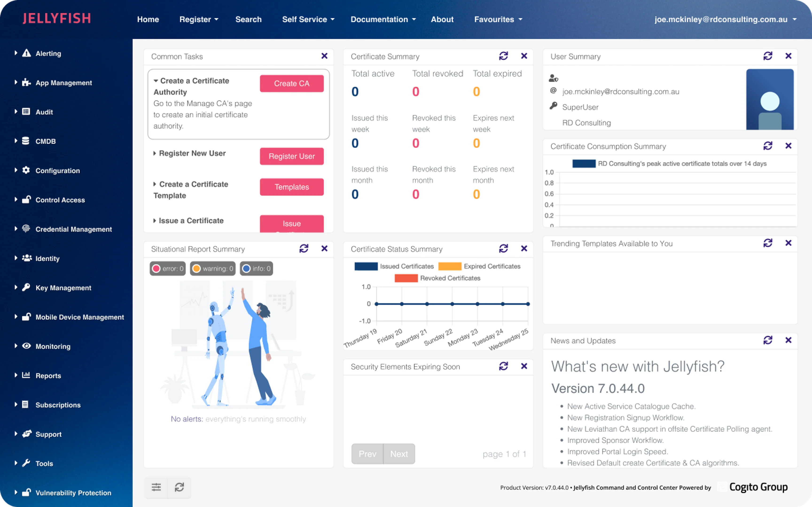Open the Alerting section in the sidebar
Viewport: 812px width, 507px height.
[x=48, y=53]
